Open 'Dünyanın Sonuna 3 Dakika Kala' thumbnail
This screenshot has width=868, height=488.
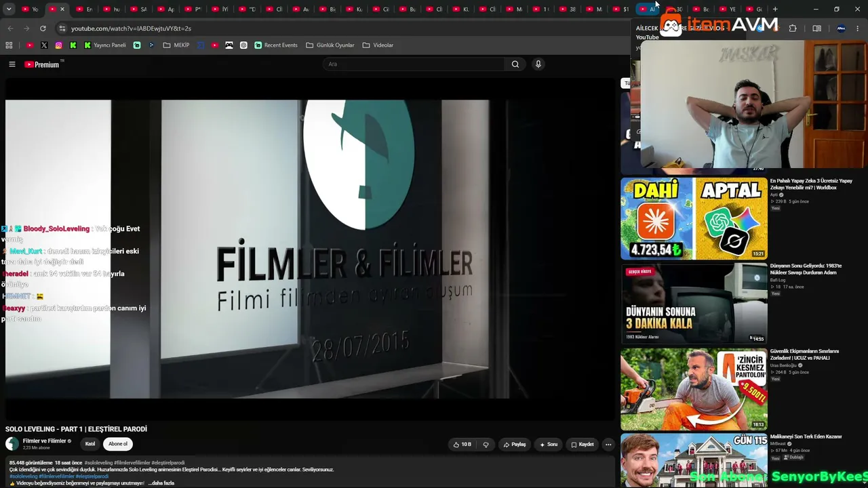(x=694, y=304)
